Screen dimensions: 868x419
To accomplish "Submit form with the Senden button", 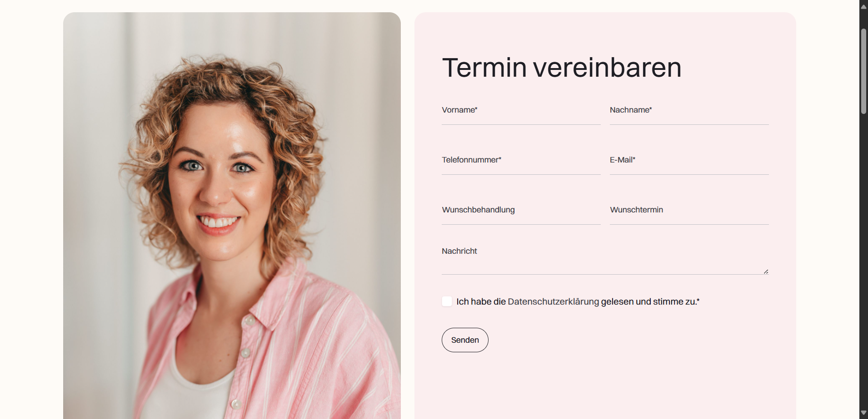I will [465, 340].
